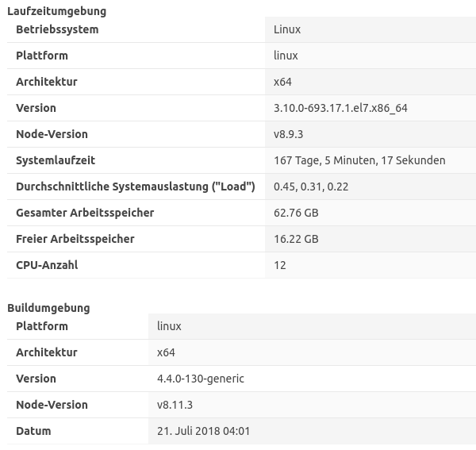The image size is (476, 450).
Task: Click the Laufzeitumgebung section heading
Action: 56,11
